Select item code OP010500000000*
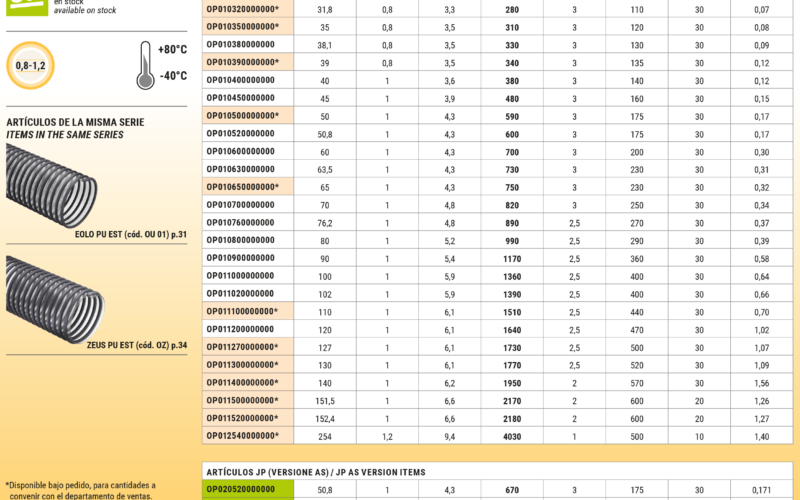Screen dimensions: 800x500 pyautogui.click(x=242, y=116)
